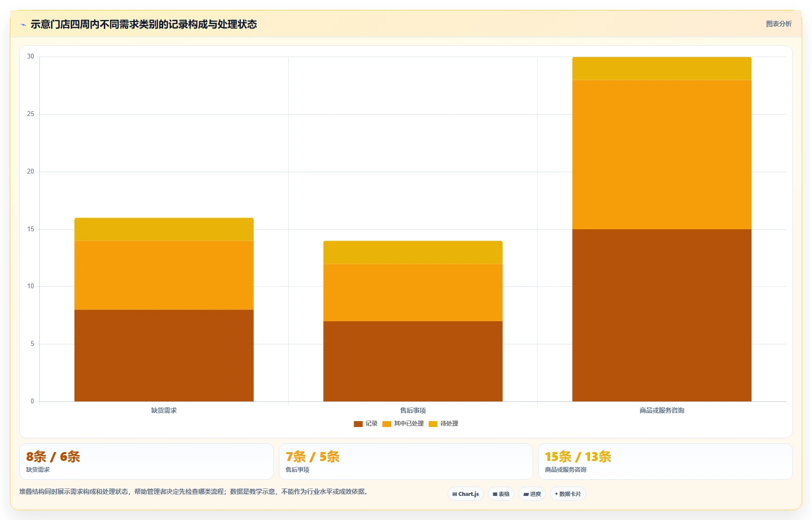Viewport: 812px width, 520px height.
Task: Click the 其中已处理 legend label
Action: [x=409, y=424]
